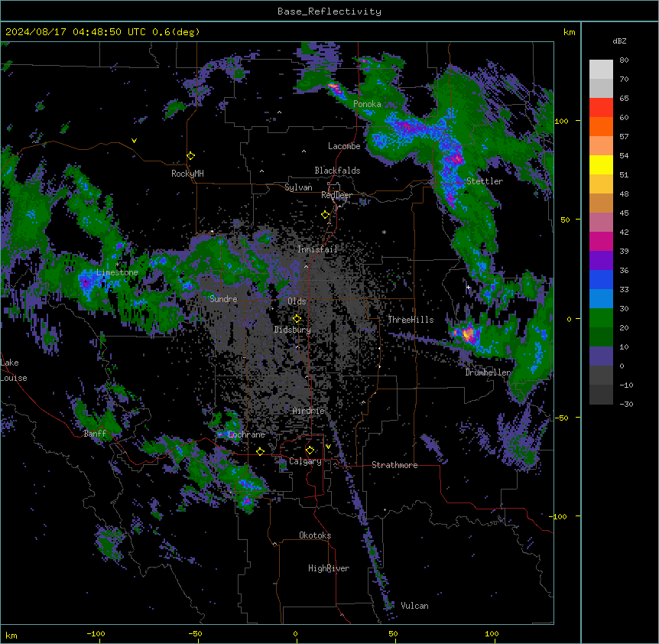Select the 65 dBZ red color swatch
Image resolution: width=659 pixels, height=644 pixels.
pos(601,107)
